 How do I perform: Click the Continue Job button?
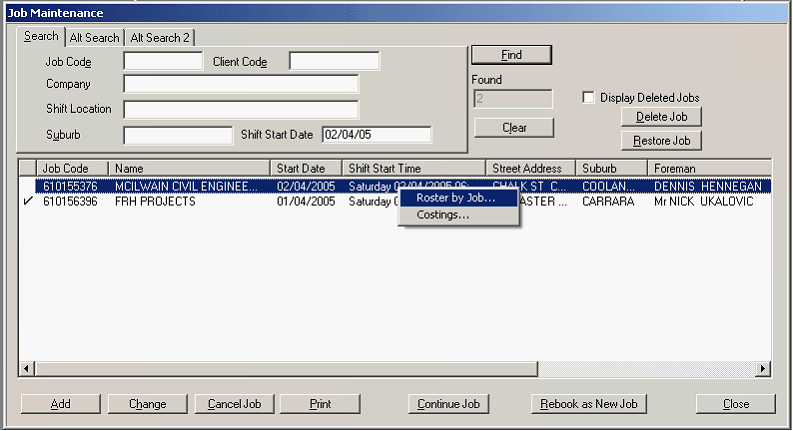447,404
